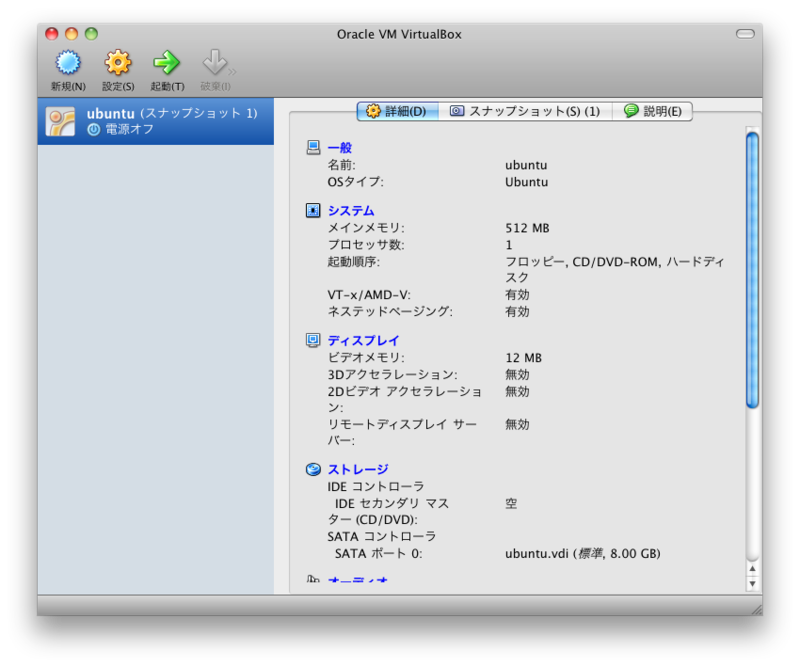800x667 pixels.
Task: Click the toolbar overflow chevron
Action: click(x=232, y=72)
